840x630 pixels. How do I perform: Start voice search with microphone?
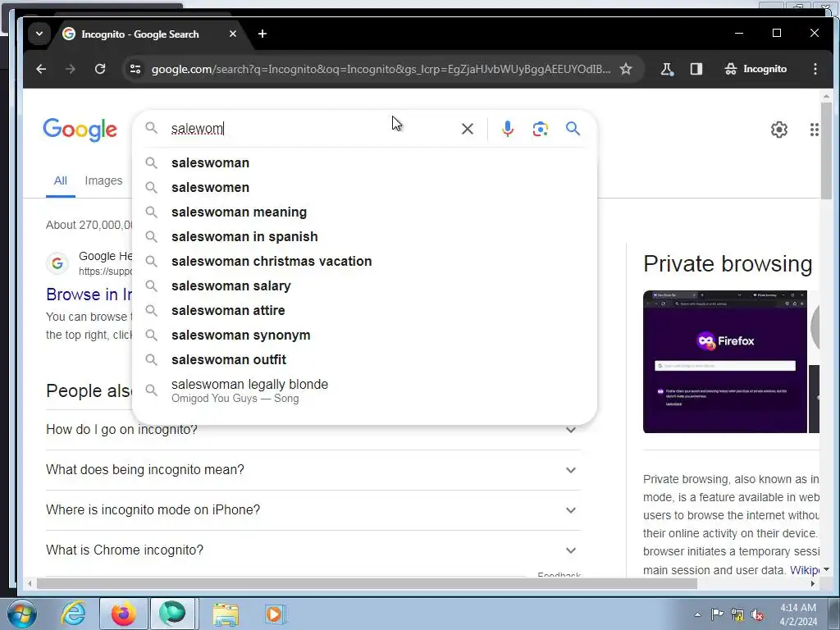(507, 129)
